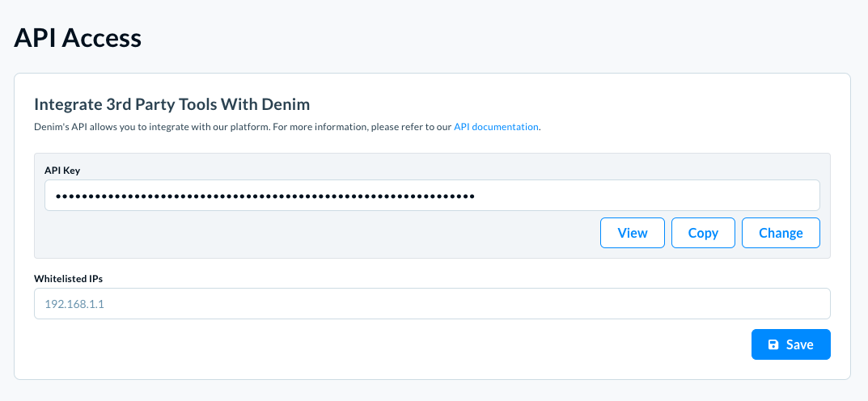Click the Denim's API description text

point(243,127)
